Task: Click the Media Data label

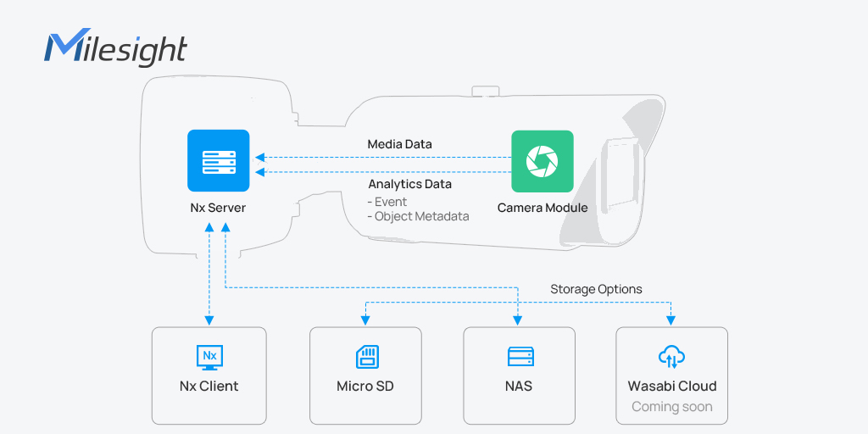Action: [x=400, y=144]
